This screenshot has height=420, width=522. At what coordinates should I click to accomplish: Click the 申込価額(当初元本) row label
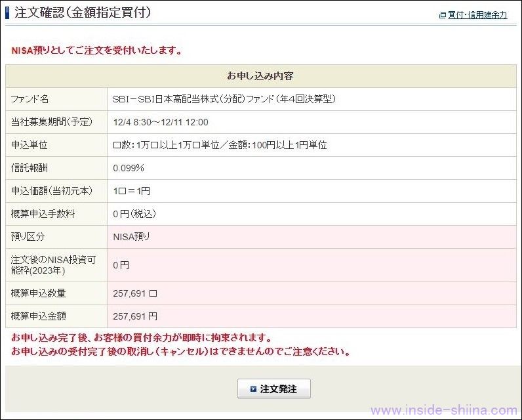pyautogui.click(x=52, y=191)
